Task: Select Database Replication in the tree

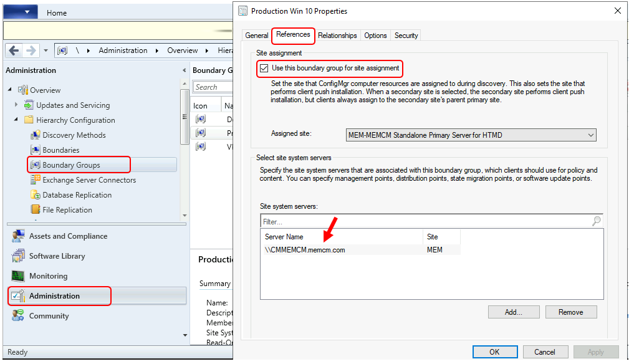Action: (x=77, y=195)
